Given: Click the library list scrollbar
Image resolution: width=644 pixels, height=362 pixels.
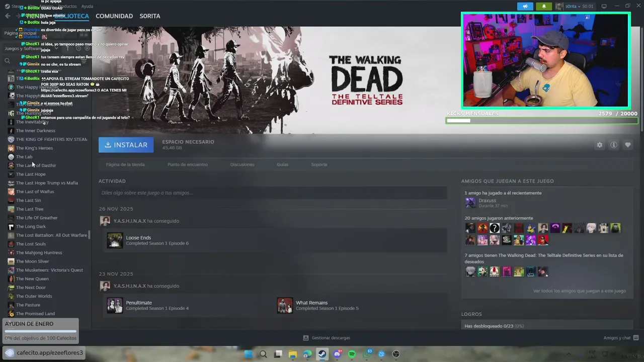Looking at the screenshot, I should [90, 235].
